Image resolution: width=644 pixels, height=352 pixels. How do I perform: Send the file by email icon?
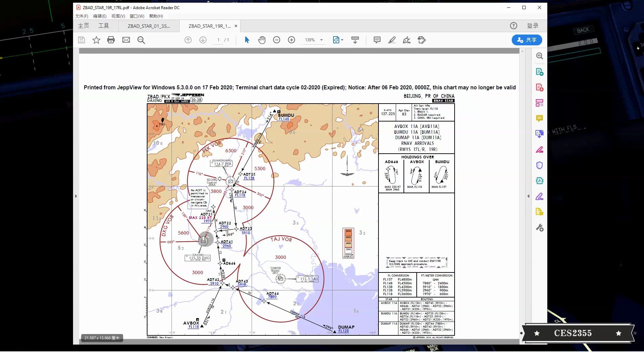tap(126, 40)
